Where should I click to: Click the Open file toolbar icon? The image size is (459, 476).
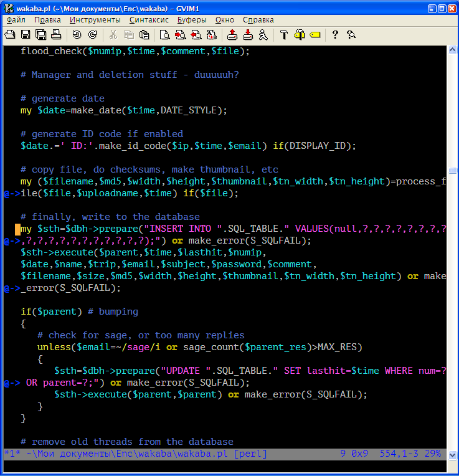(x=10, y=35)
